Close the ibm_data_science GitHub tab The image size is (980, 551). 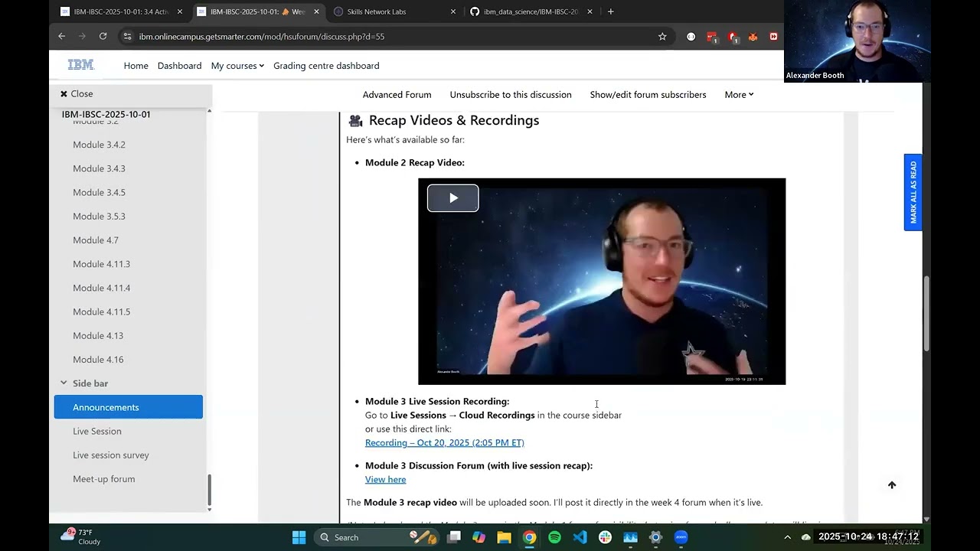(x=590, y=11)
